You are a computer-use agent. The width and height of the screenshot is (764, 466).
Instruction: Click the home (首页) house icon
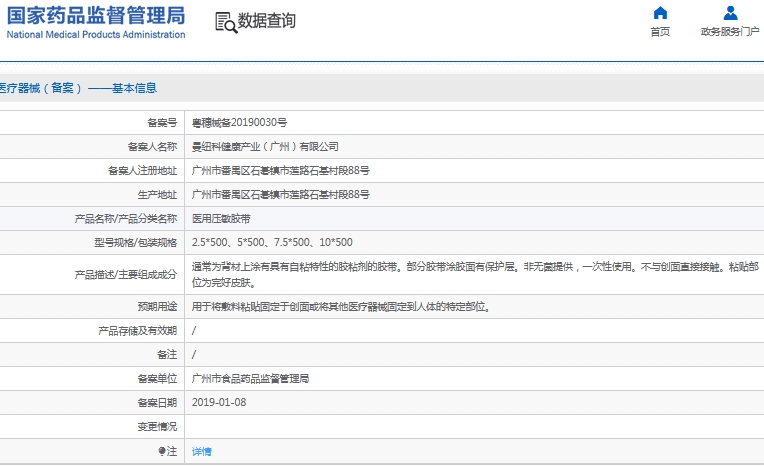point(660,13)
